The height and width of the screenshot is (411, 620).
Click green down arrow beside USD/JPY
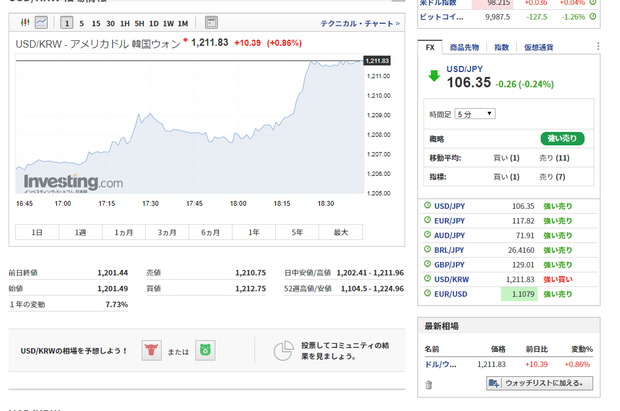coord(434,76)
